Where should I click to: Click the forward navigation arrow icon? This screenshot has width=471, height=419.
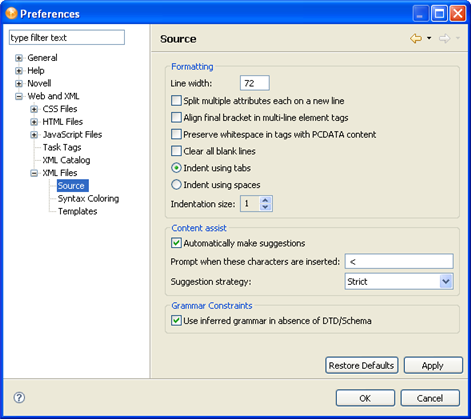pos(444,39)
